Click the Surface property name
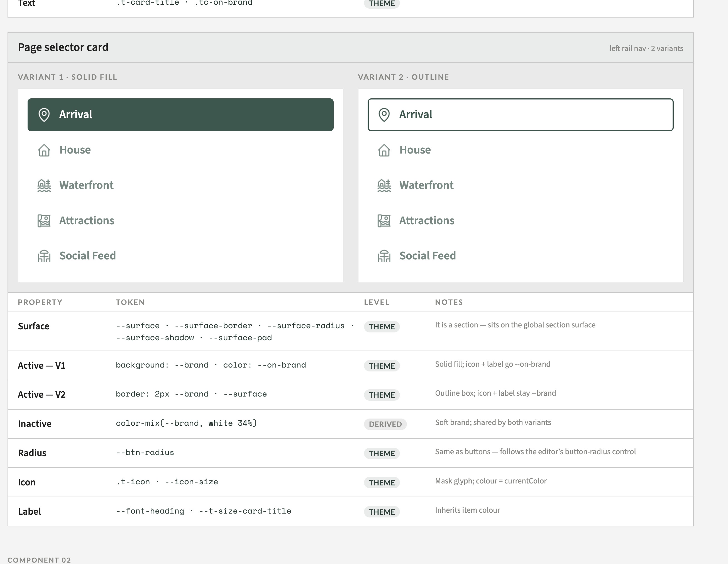This screenshot has height=564, width=728. [34, 326]
